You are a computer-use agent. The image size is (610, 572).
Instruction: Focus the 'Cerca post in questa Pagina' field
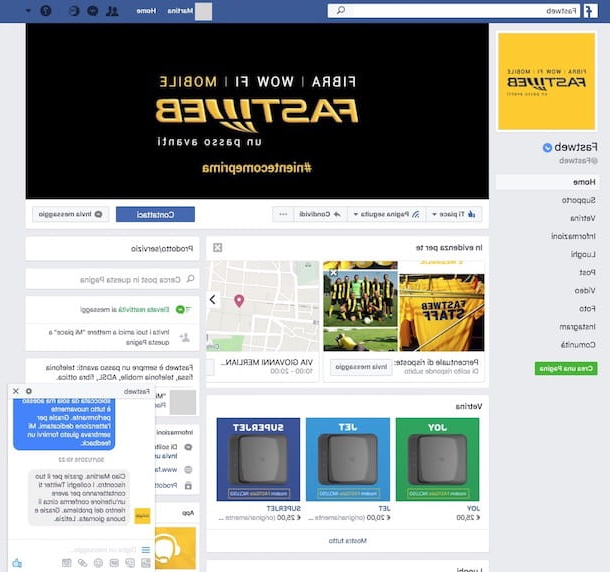pyautogui.click(x=112, y=279)
